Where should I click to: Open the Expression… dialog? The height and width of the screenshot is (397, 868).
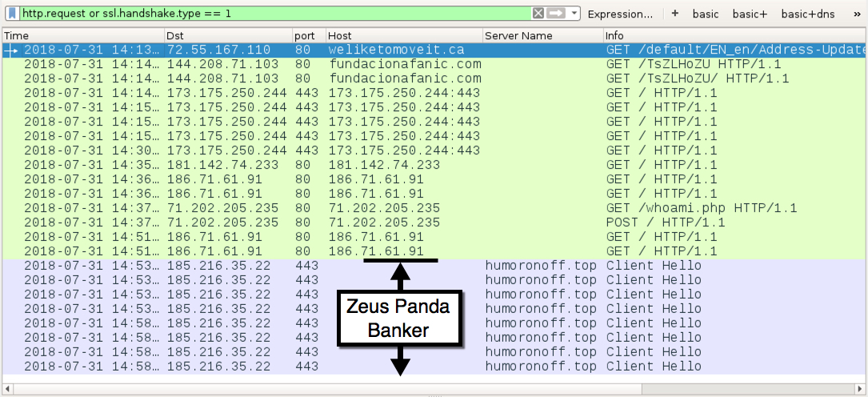coord(620,14)
